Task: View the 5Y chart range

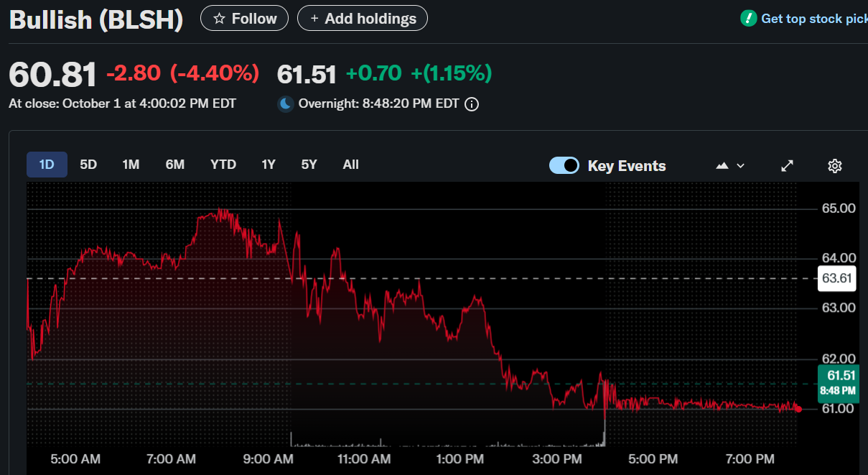Action: point(309,165)
